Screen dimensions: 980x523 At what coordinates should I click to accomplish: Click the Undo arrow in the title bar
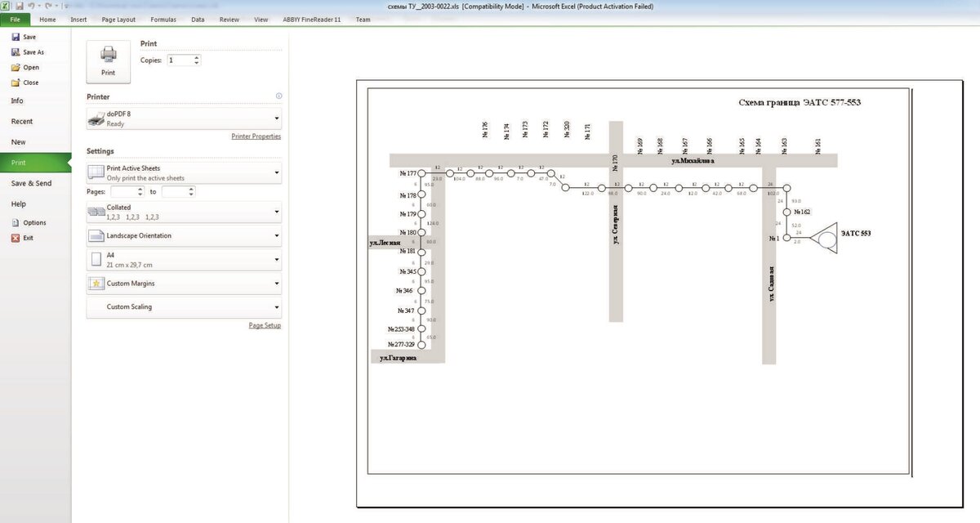pyautogui.click(x=30, y=6)
